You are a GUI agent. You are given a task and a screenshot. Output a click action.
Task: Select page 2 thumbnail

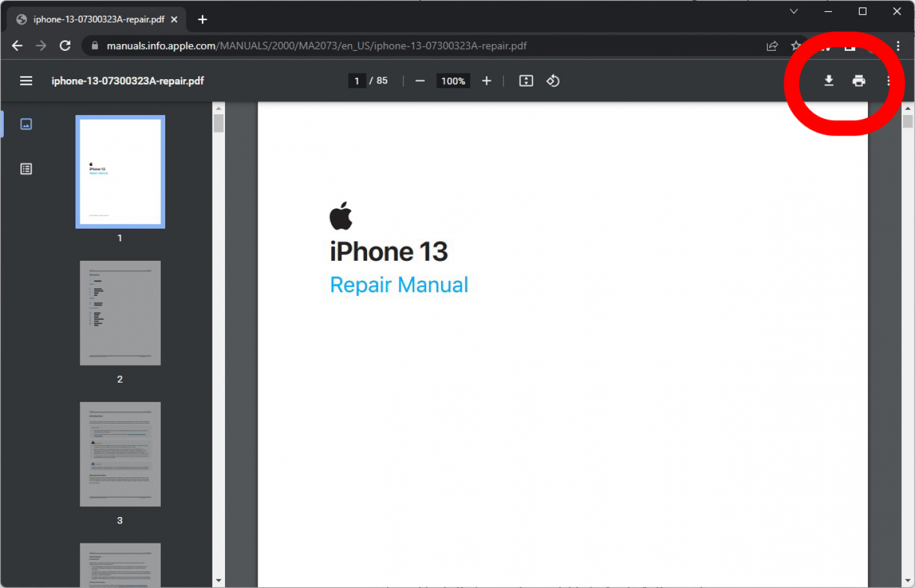tap(120, 313)
